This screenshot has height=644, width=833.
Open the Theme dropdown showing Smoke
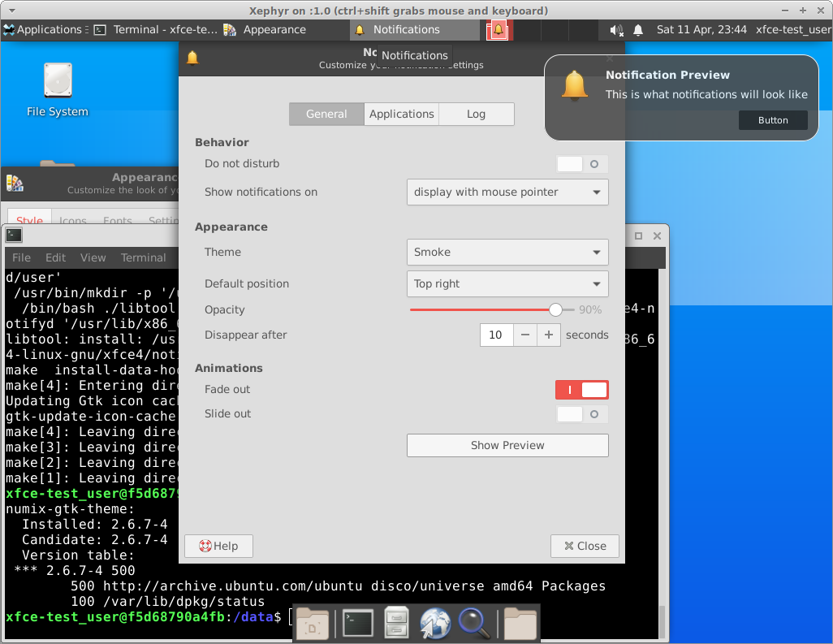pos(507,253)
